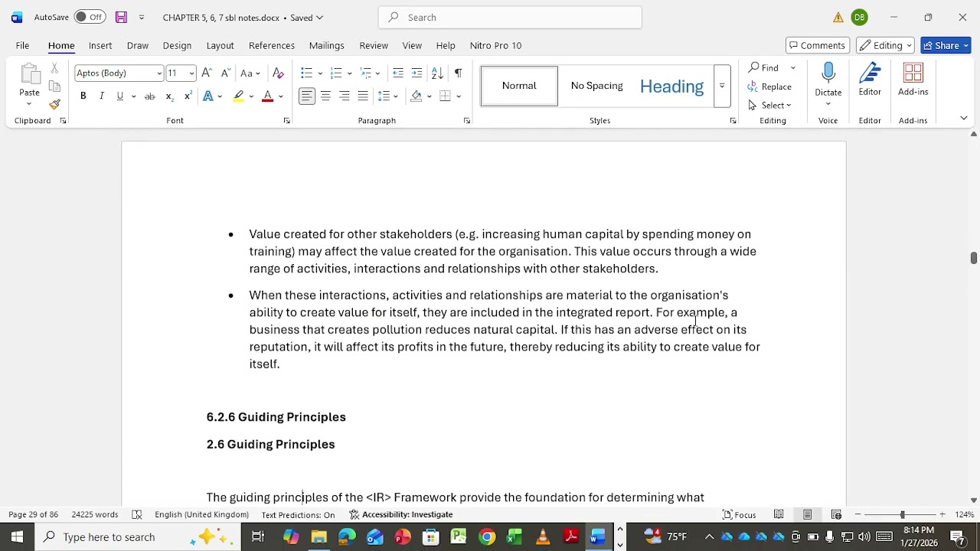980x551 pixels.
Task: Switch to the Design tab
Action: click(x=177, y=45)
